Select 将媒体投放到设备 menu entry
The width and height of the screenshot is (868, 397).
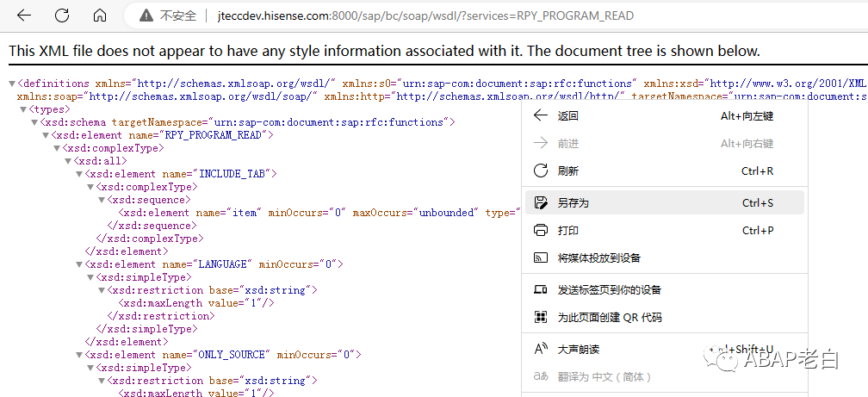(663, 258)
